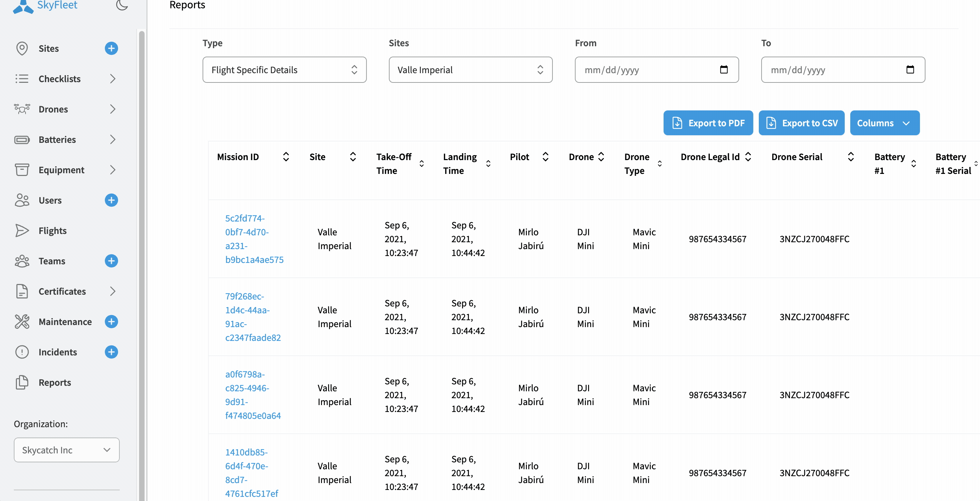Click the Users people icon
The width and height of the screenshot is (980, 501).
pyautogui.click(x=22, y=200)
